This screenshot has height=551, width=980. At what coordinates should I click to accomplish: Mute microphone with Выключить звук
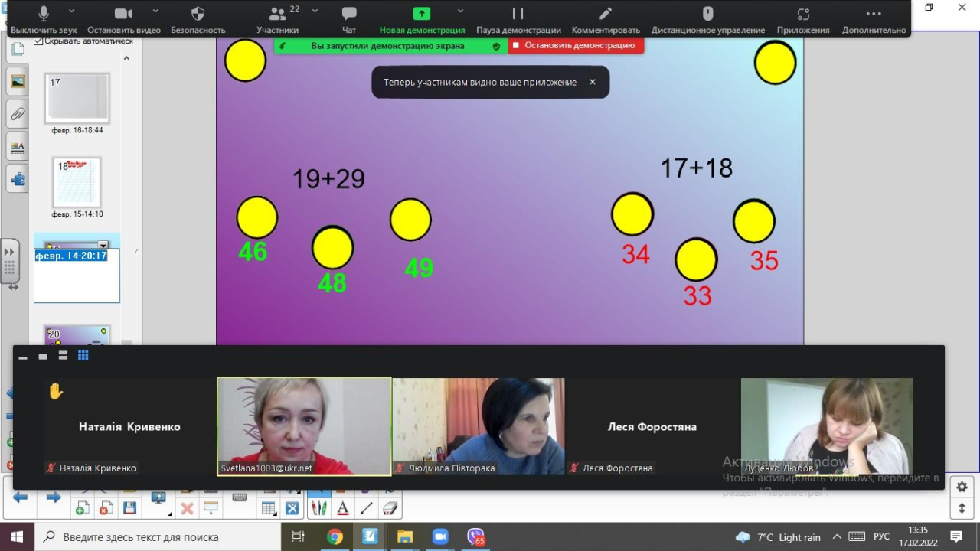pyautogui.click(x=44, y=20)
